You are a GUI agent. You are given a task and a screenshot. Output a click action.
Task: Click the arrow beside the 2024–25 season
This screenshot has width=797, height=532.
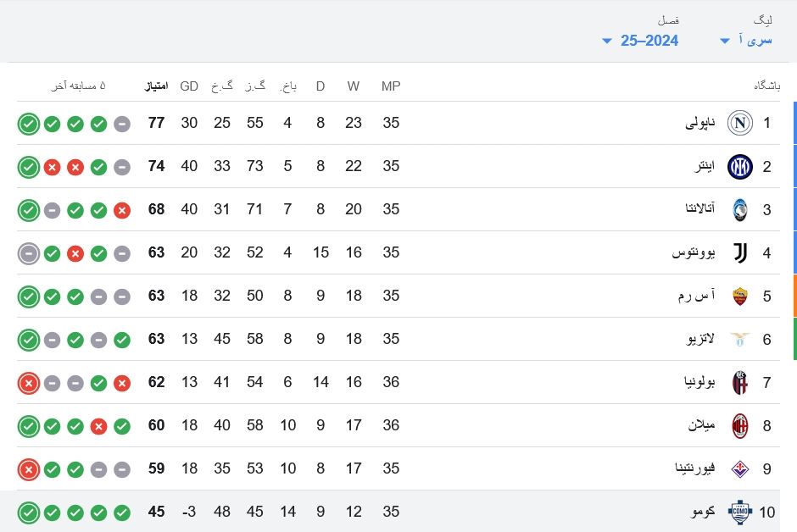[606, 41]
